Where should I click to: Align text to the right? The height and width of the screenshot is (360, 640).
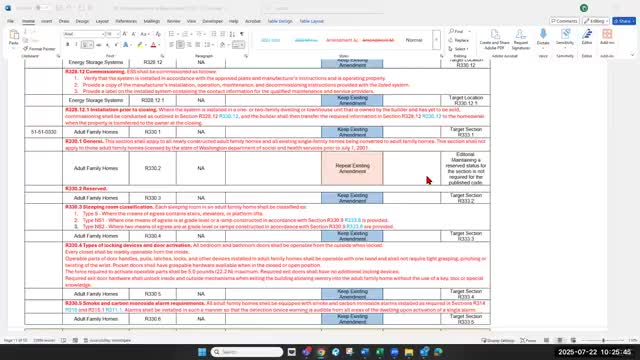pos(189,45)
